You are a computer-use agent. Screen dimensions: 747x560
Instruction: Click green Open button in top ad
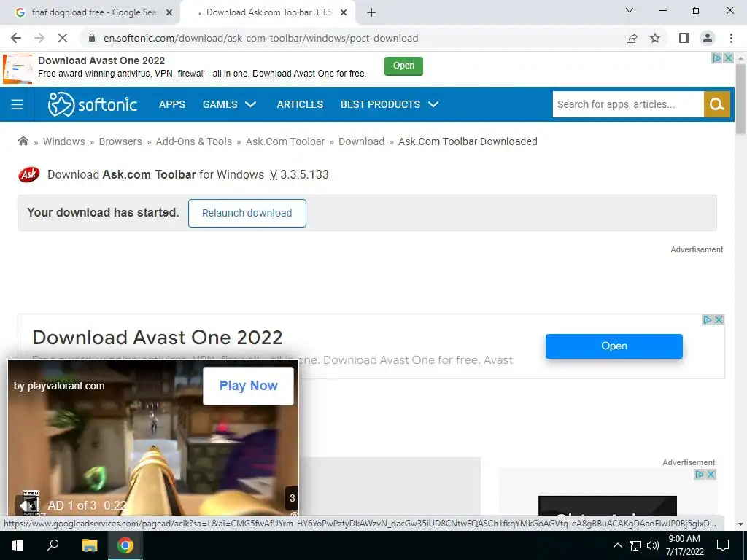click(403, 66)
